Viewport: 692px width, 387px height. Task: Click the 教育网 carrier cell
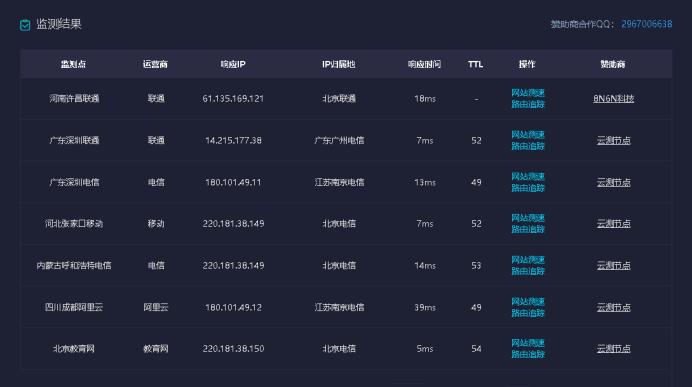click(156, 349)
